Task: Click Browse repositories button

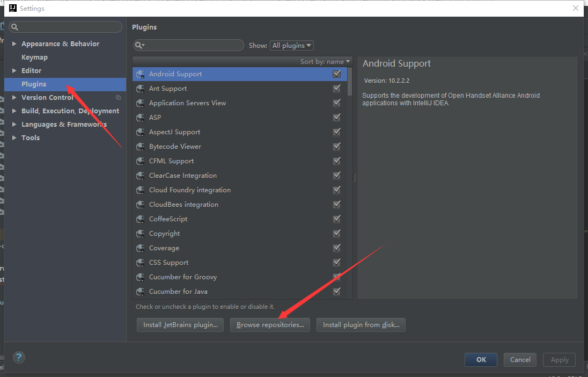Action: point(270,325)
